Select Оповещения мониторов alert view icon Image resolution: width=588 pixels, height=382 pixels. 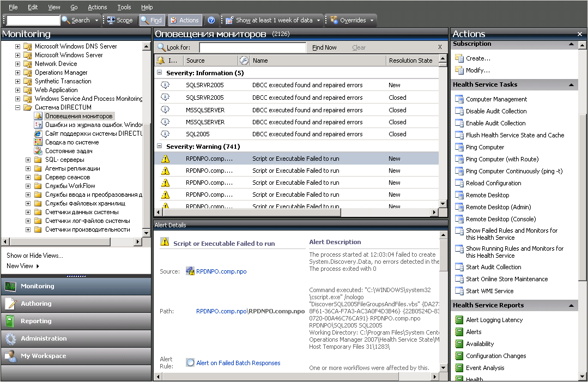click(38, 116)
